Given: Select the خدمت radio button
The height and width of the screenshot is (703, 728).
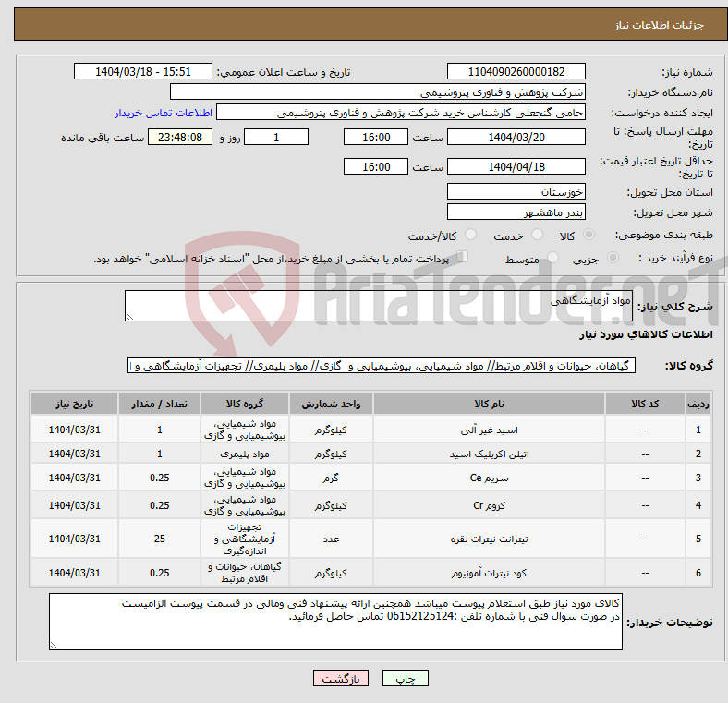Looking at the screenshot, I should click(537, 235).
